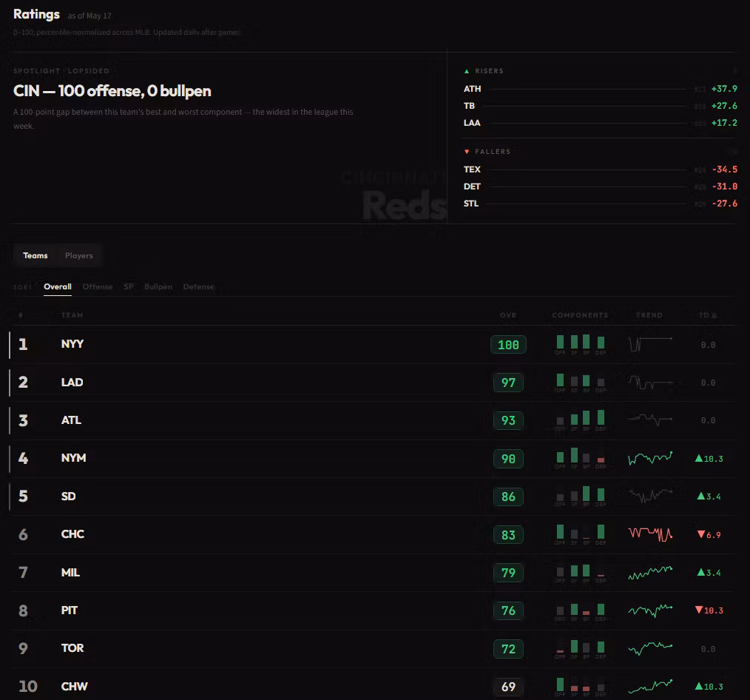This screenshot has width=750, height=700.
Task: Click ATL overall rating badge 93
Action: coord(508,420)
